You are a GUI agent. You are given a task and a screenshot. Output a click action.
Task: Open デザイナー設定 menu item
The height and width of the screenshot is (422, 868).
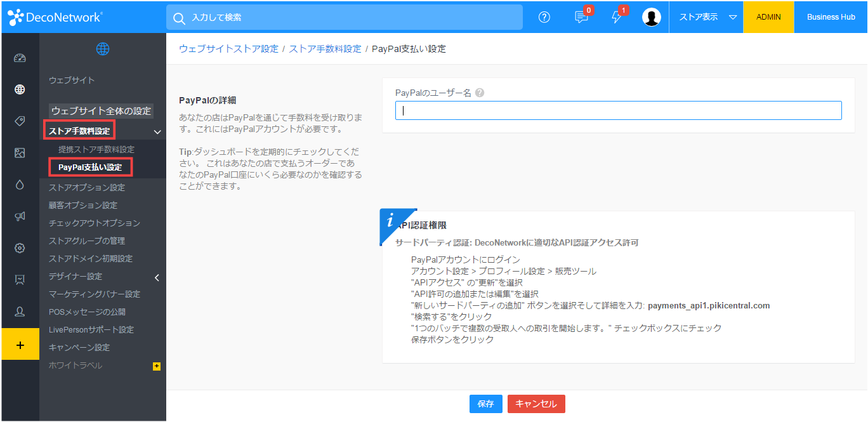coord(76,277)
